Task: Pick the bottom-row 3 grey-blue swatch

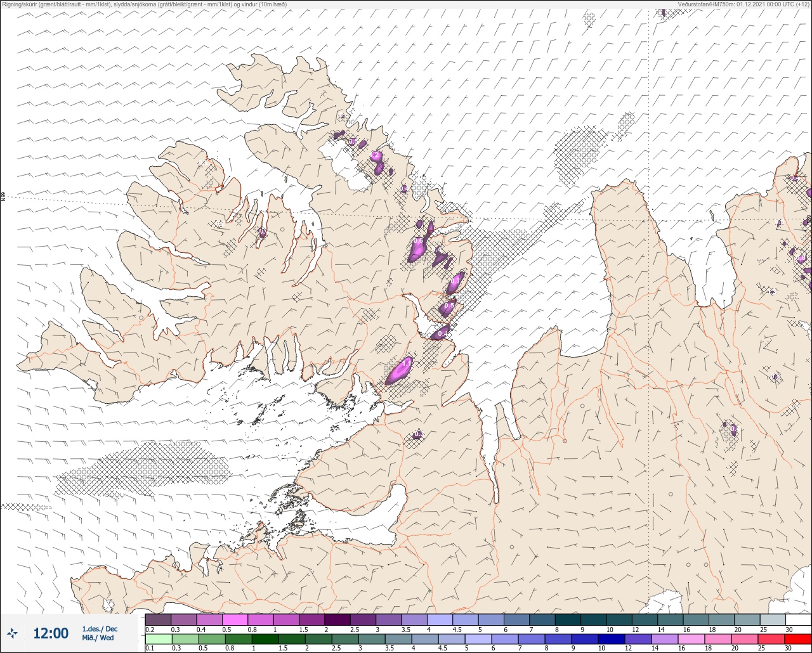Action: 372,639
